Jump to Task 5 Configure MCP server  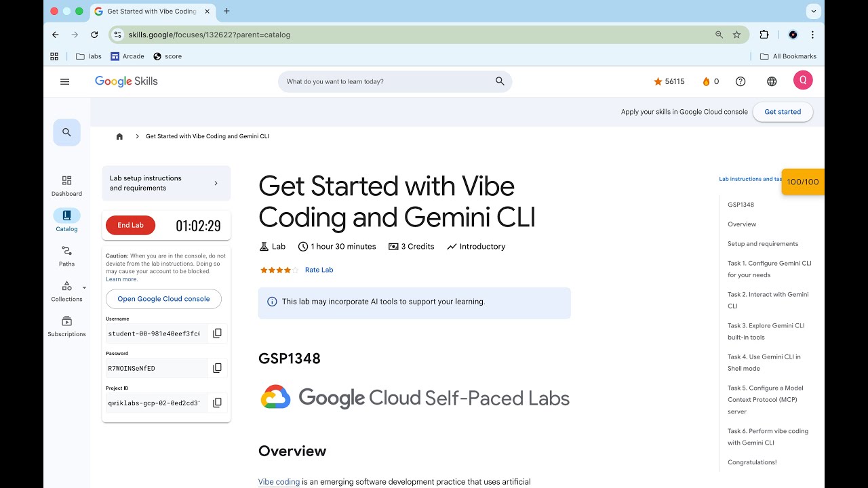[x=766, y=400]
